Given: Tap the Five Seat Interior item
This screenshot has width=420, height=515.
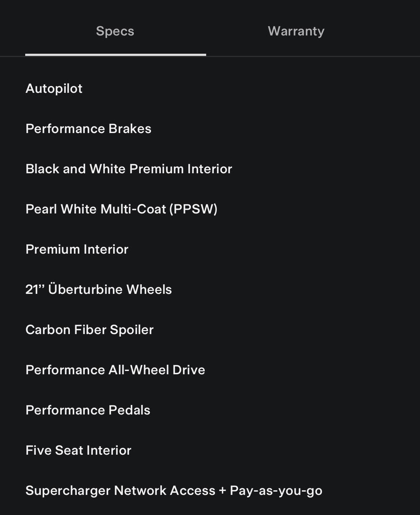Looking at the screenshot, I should click(x=78, y=450).
